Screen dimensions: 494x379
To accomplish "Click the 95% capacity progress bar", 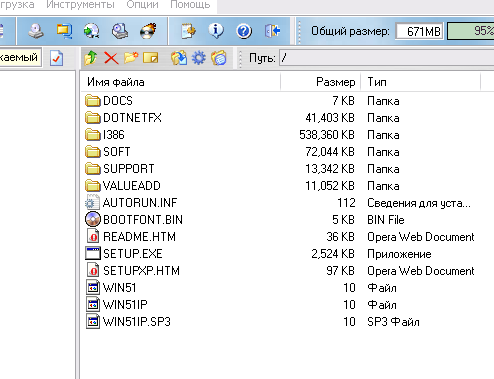I will [x=470, y=31].
